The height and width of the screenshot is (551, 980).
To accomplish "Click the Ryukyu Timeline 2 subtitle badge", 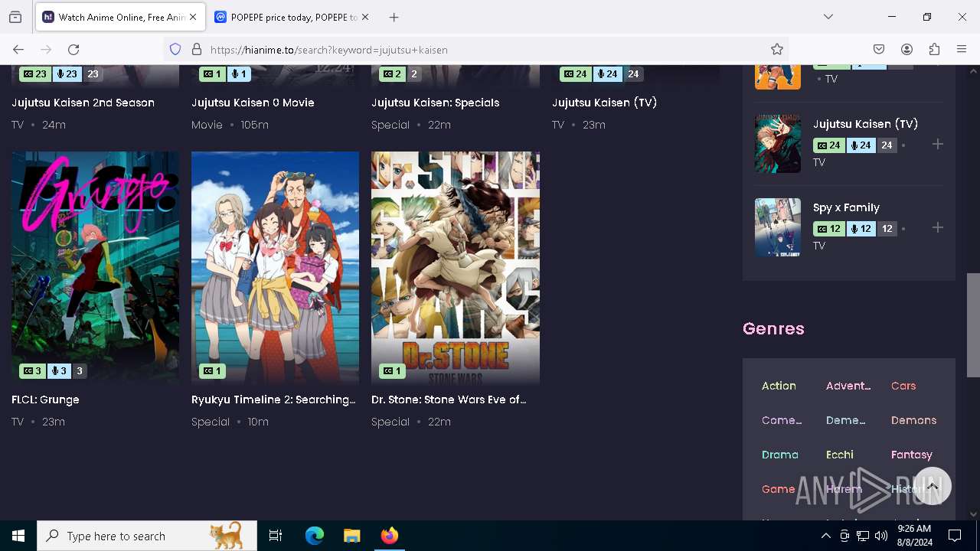I will [x=212, y=371].
